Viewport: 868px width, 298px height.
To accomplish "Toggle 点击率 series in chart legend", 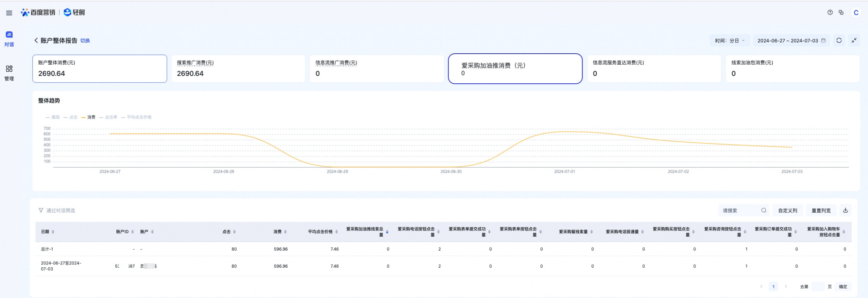I will coord(109,117).
